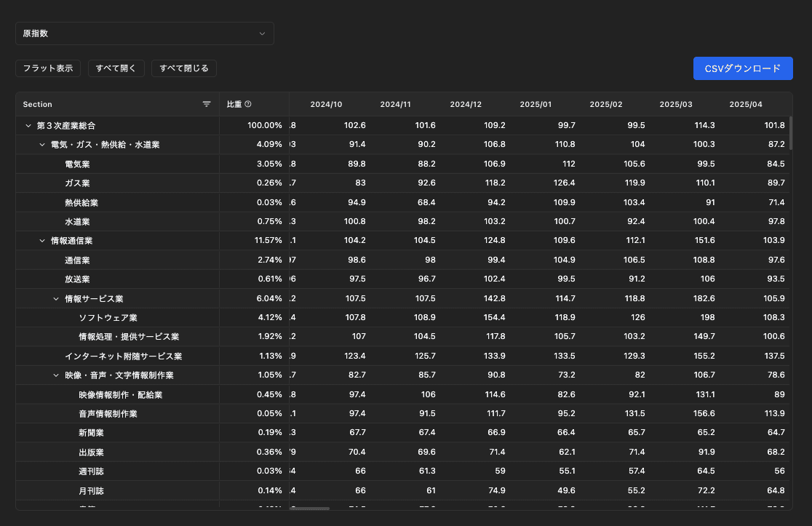Open the 原指数 dropdown selector
The height and width of the screenshot is (526, 812).
[145, 33]
